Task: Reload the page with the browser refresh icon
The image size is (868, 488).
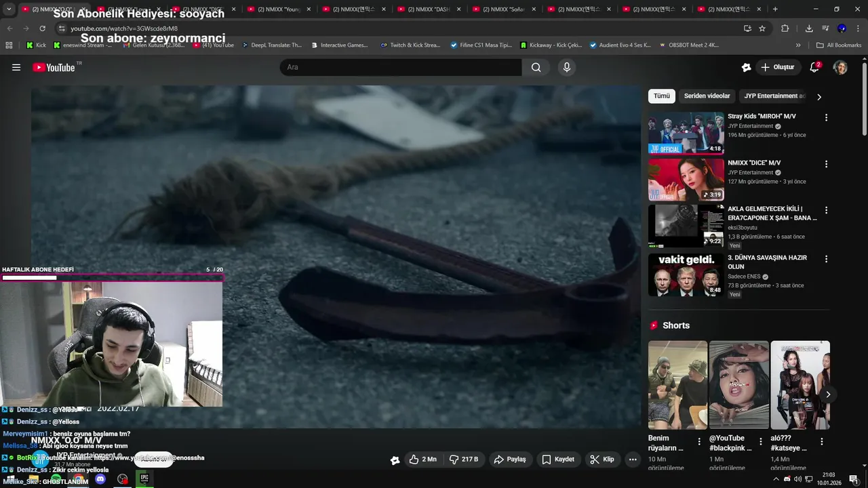Action: coord(42,28)
